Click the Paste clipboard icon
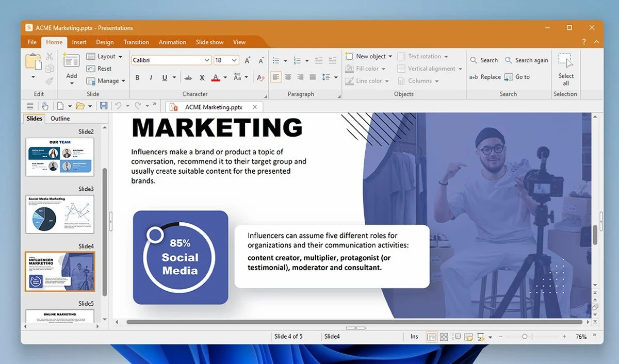619x364 pixels. coord(34,61)
